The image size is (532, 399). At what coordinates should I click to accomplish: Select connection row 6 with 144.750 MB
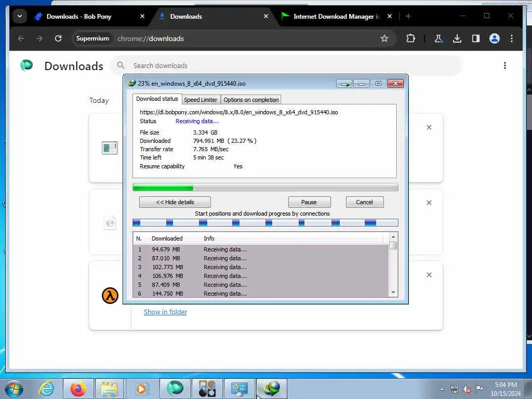tap(261, 294)
